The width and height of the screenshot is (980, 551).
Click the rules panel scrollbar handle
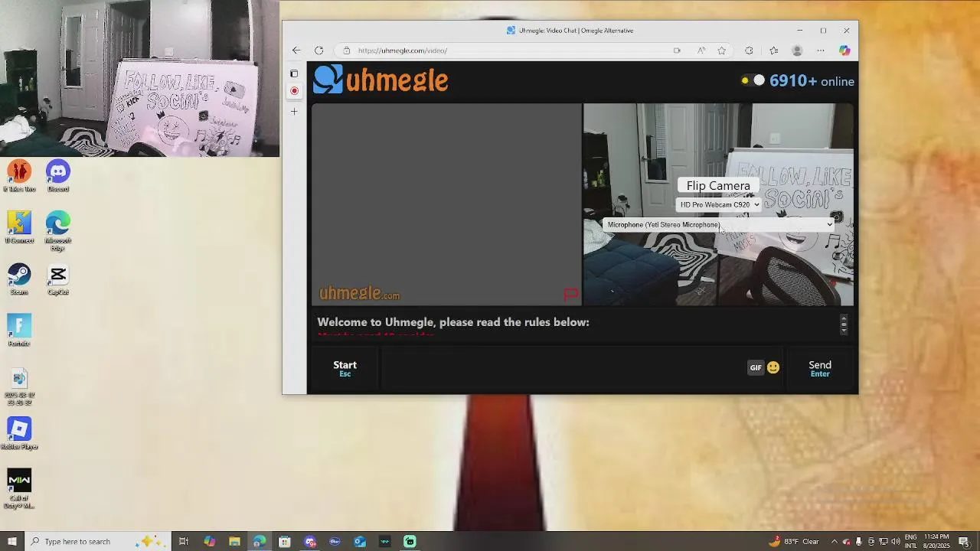[x=844, y=324]
